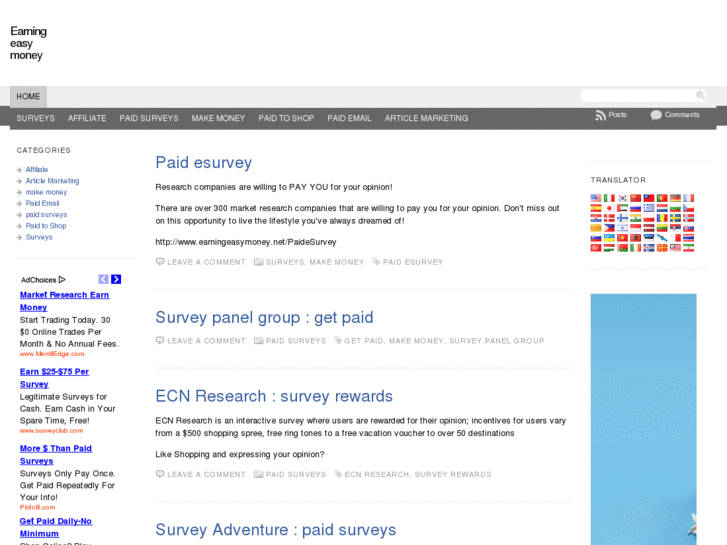Open the make money category link
This screenshot has width=727, height=545.
pos(46,192)
